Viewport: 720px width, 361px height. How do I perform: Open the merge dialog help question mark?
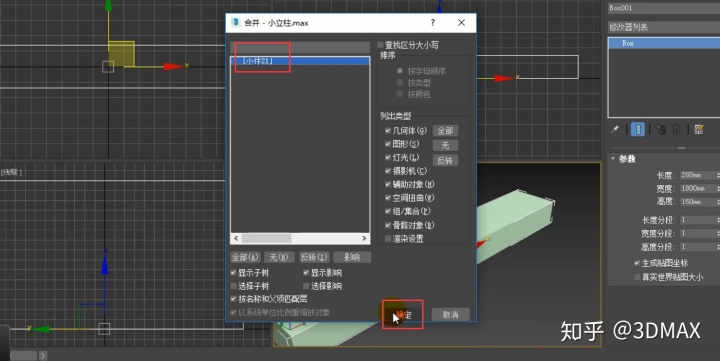click(x=433, y=23)
